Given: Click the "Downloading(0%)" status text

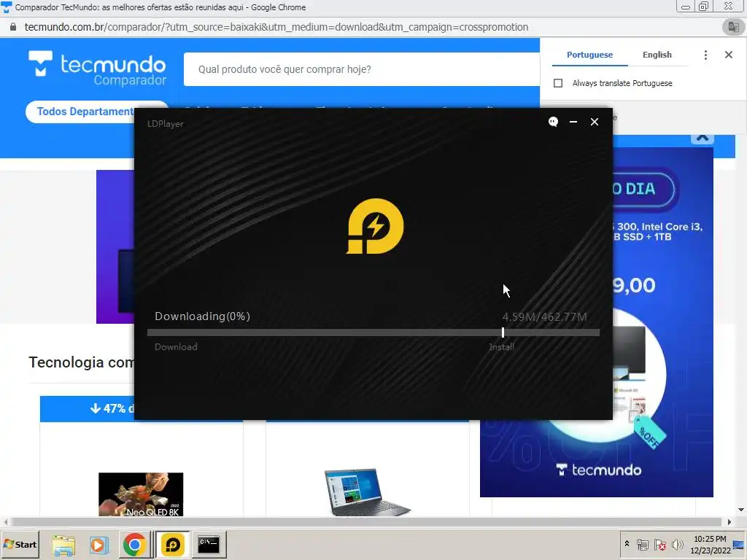Looking at the screenshot, I should click(x=203, y=316).
